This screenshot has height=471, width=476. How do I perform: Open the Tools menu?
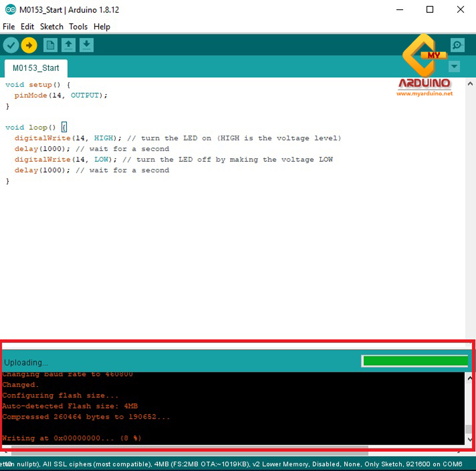[78, 27]
